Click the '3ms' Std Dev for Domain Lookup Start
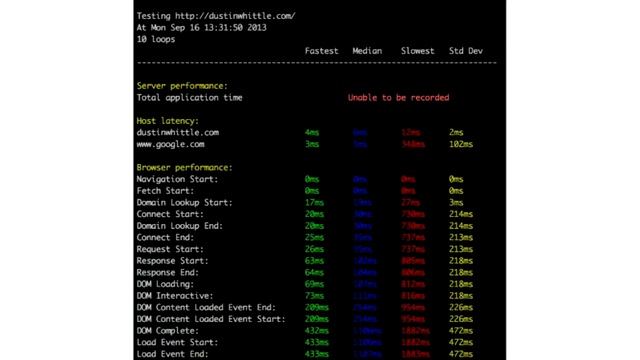Image resolution: width=640 pixels, height=360 pixels. point(456,202)
